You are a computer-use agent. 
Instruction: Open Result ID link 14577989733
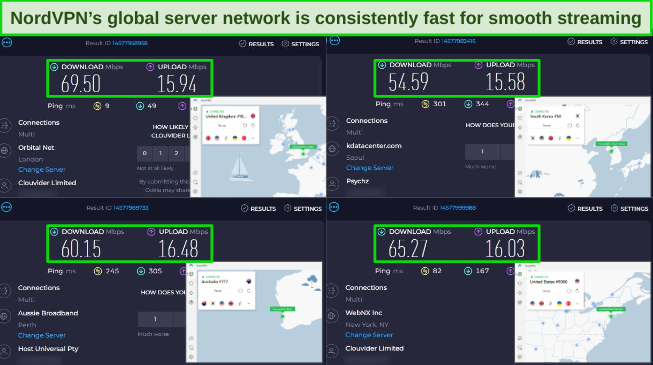131,208
